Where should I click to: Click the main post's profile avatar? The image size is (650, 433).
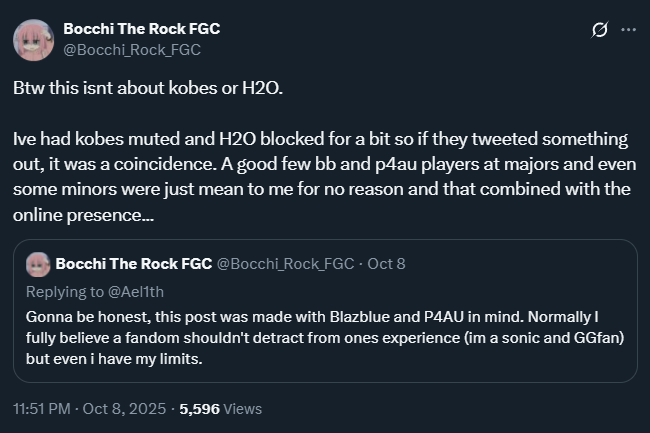(33, 38)
